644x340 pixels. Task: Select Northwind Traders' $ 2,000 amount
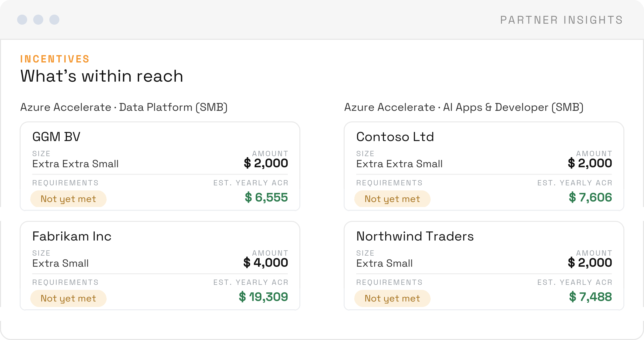pyautogui.click(x=590, y=263)
